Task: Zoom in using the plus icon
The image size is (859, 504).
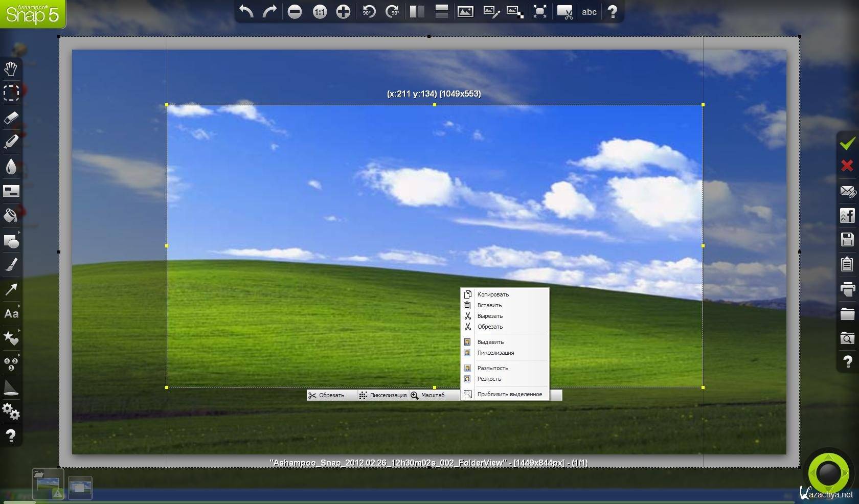Action: click(x=343, y=12)
